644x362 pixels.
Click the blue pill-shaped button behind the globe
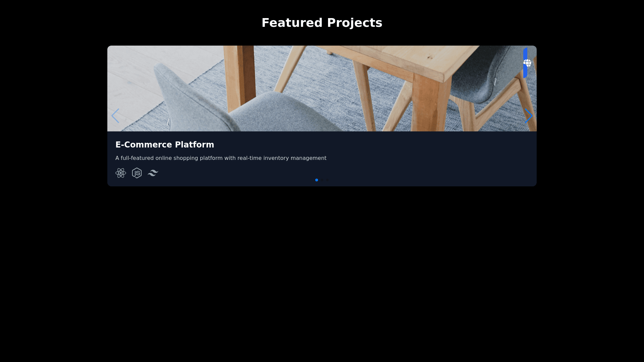pos(525,63)
